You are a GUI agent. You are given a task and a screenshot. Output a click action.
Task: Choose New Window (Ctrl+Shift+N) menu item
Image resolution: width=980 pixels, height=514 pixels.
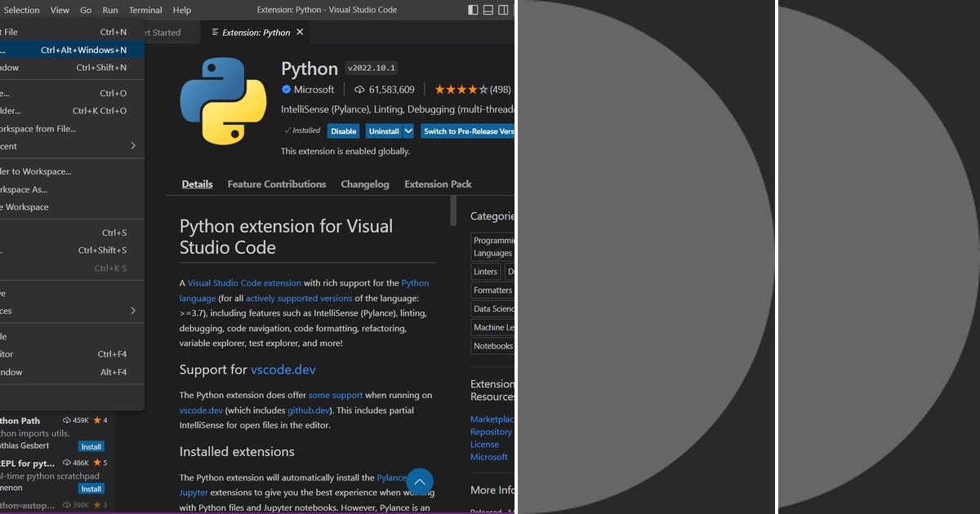[x=72, y=68]
